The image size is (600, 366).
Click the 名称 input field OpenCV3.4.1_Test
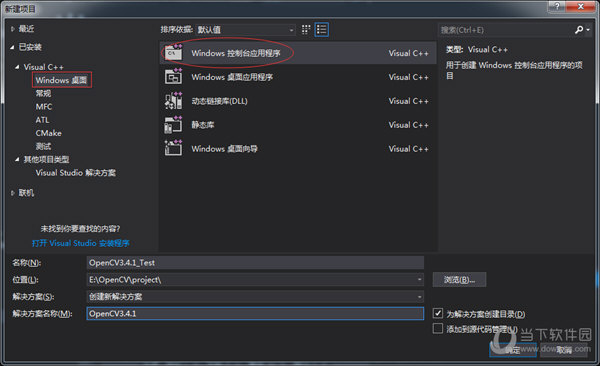coord(255,263)
